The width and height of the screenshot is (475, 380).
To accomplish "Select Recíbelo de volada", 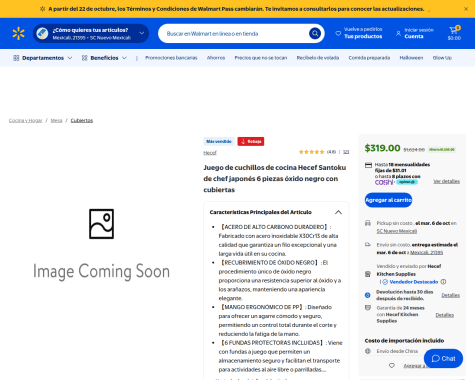I will tap(318, 58).
